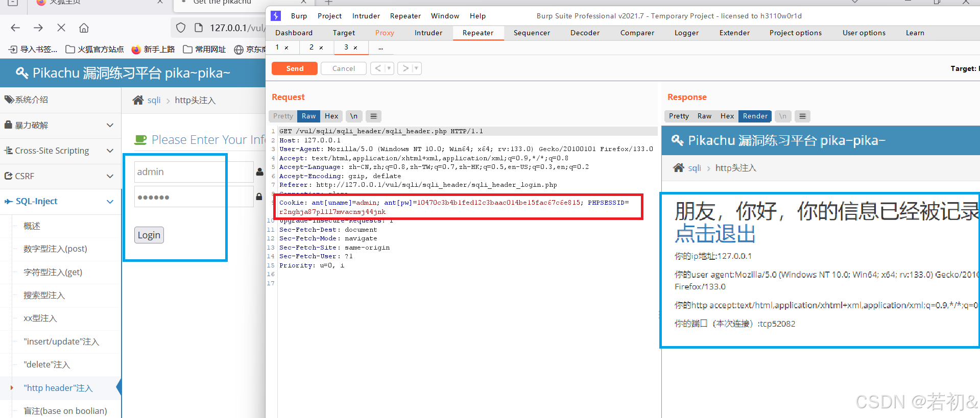Expand 暴力破解 sidebar section
980x418 pixels.
pyautogui.click(x=60, y=125)
